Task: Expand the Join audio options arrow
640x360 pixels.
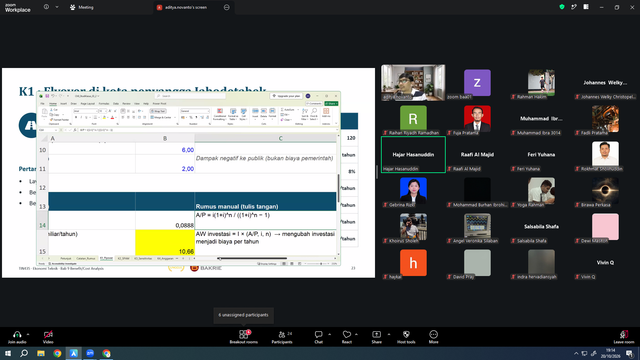Action: coord(28,334)
